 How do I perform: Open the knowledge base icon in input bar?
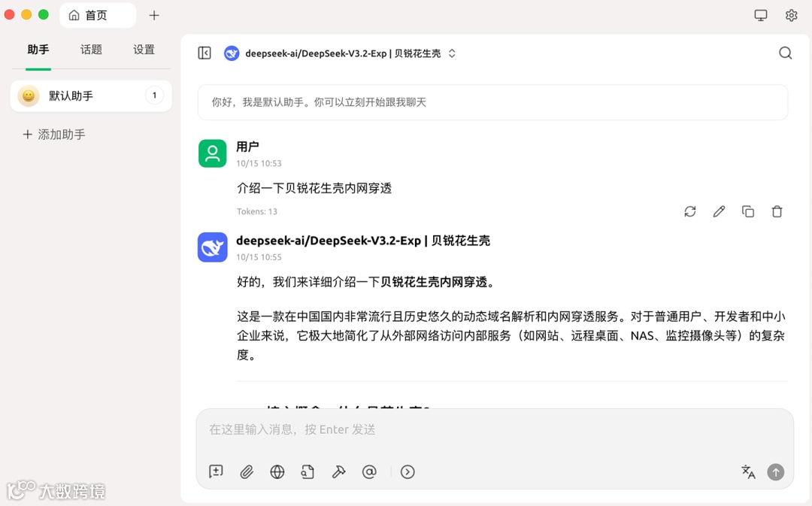(x=308, y=471)
